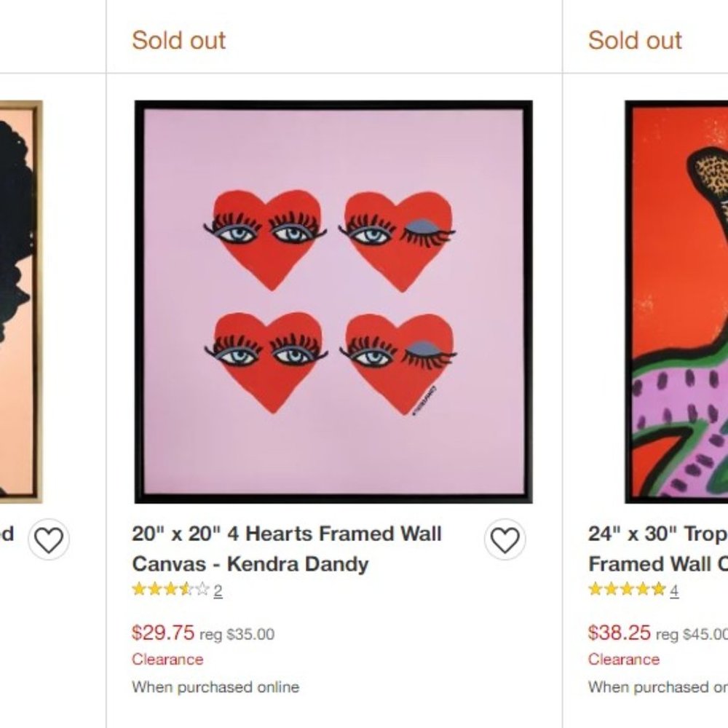Click heart icon beside the silhouette artwork
This screenshot has height=728, width=728.
(49, 541)
